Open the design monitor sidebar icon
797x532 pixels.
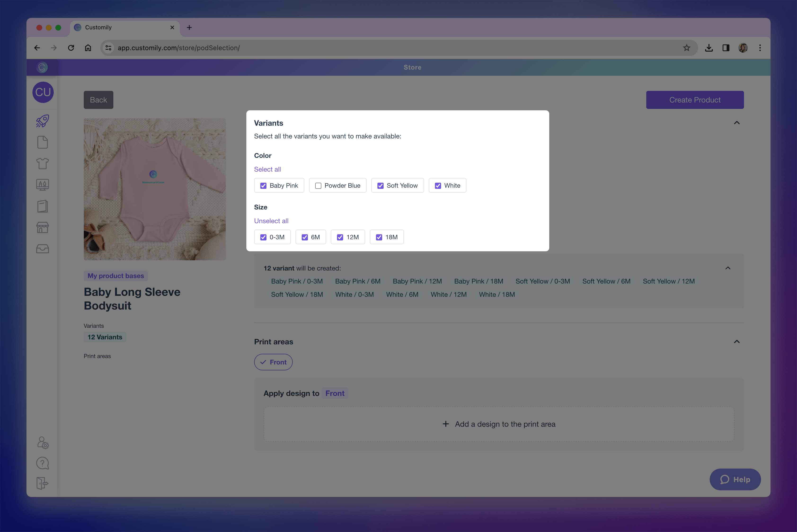tap(42, 185)
